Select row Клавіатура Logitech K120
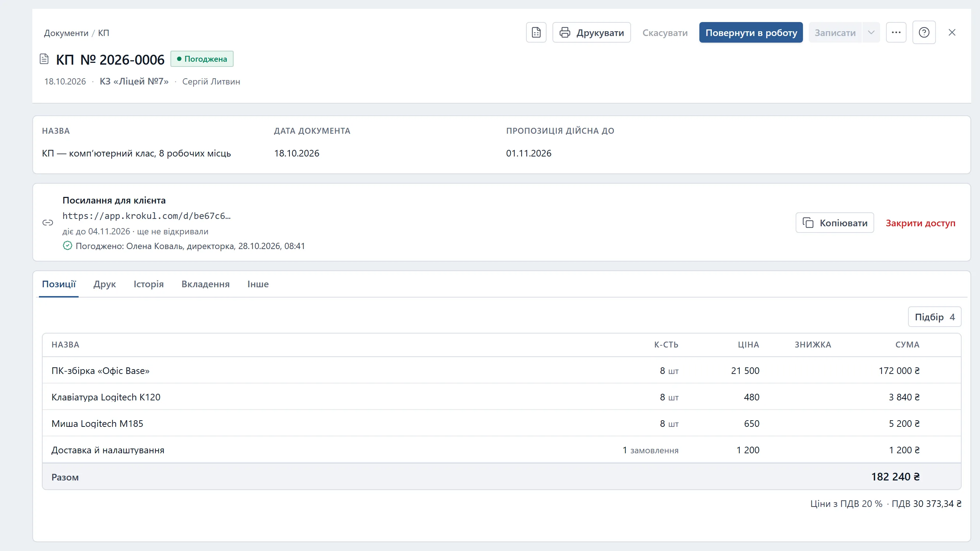Viewport: 980px width, 551px height. (x=501, y=397)
